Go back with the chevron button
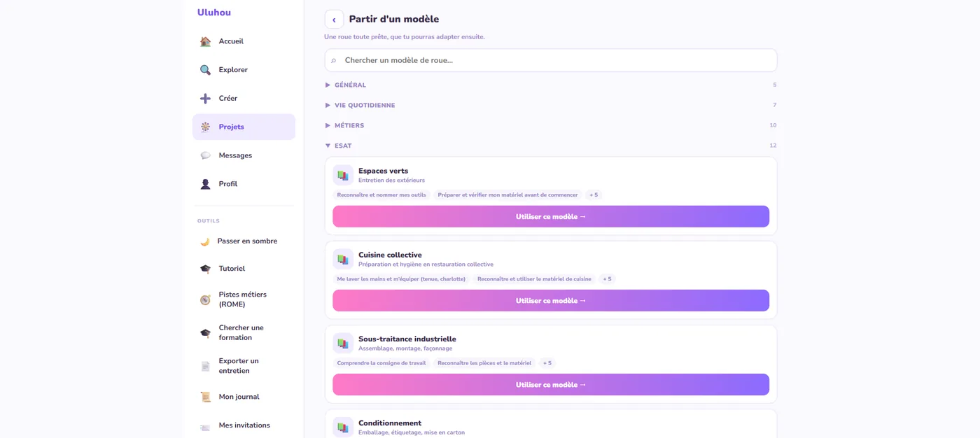Image resolution: width=980 pixels, height=438 pixels. 334,20
